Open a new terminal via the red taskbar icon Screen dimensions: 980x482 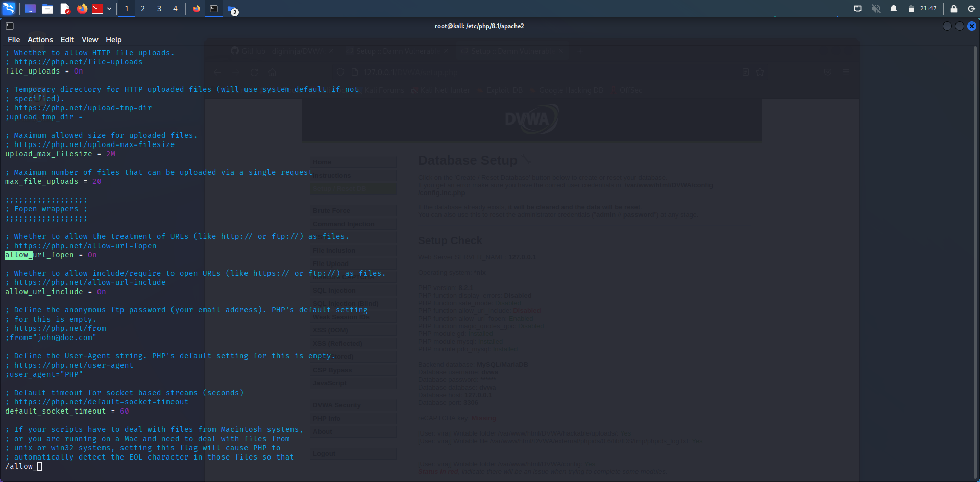97,8
